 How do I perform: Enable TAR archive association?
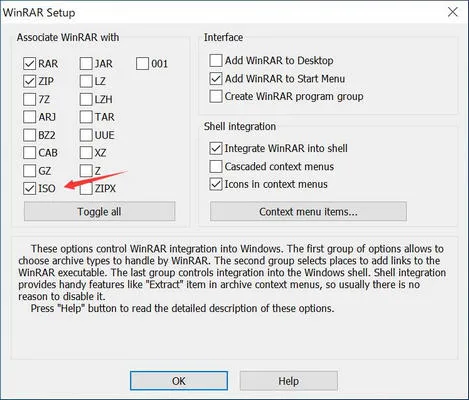[86, 117]
